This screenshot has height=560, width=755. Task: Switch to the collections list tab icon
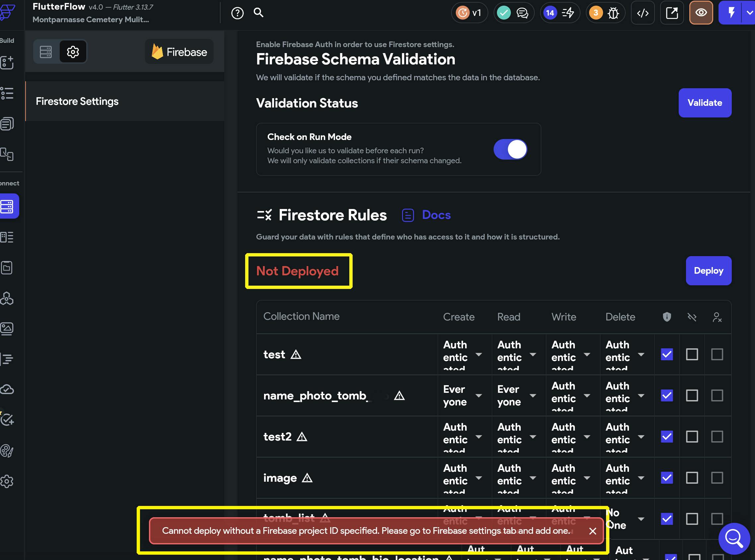[x=46, y=52]
